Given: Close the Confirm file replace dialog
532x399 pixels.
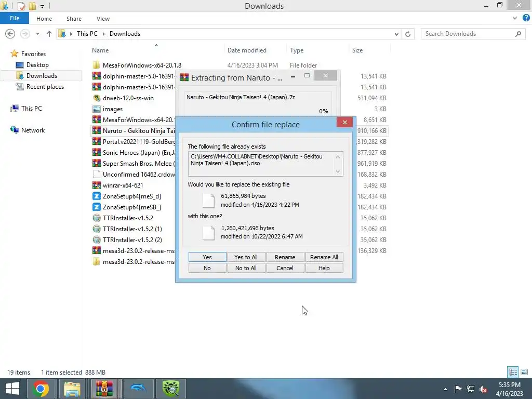Looking at the screenshot, I should pyautogui.click(x=345, y=122).
